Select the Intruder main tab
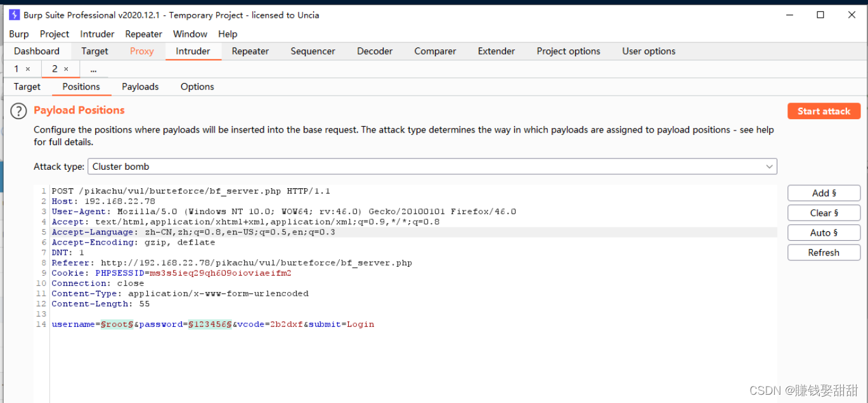Viewport: 868px width, 403px height. click(193, 51)
